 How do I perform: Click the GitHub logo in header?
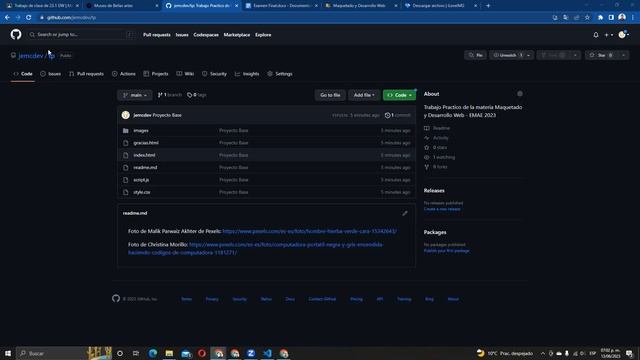16,34
